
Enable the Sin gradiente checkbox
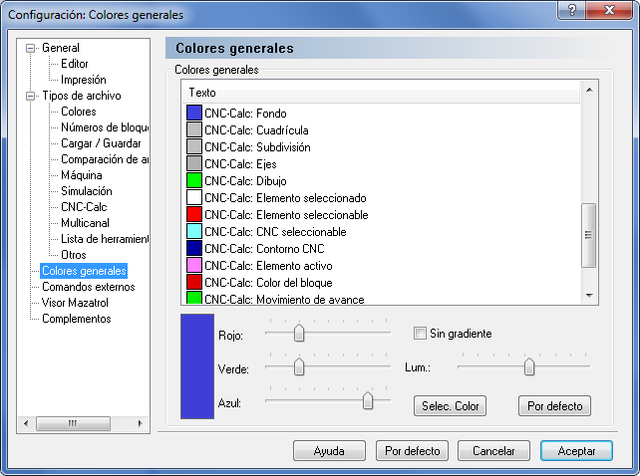coord(420,333)
